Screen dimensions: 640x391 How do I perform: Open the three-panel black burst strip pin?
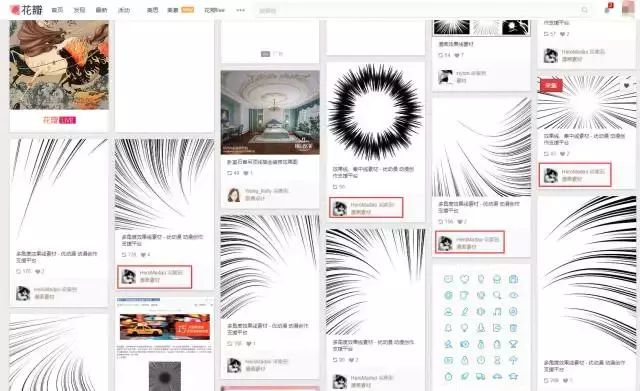[x=481, y=28]
